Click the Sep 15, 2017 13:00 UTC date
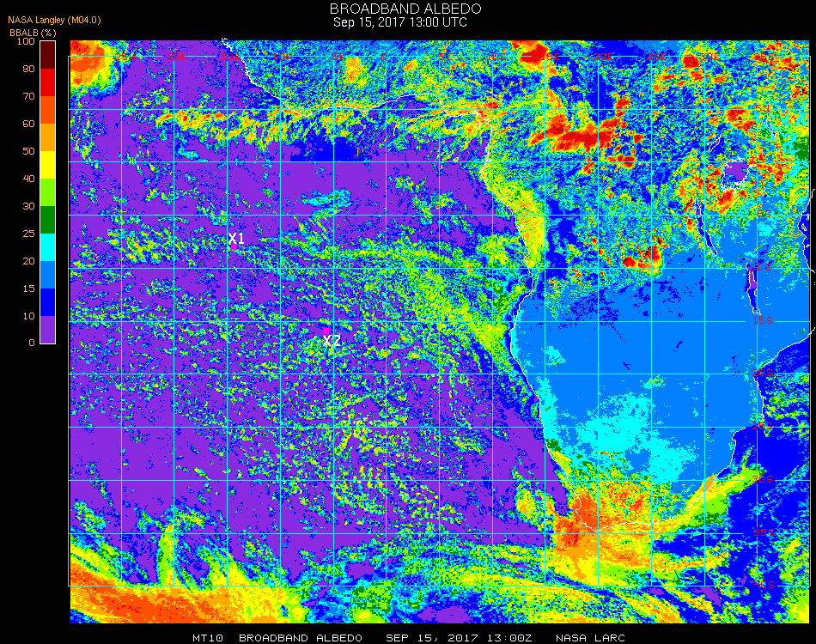 (x=400, y=22)
